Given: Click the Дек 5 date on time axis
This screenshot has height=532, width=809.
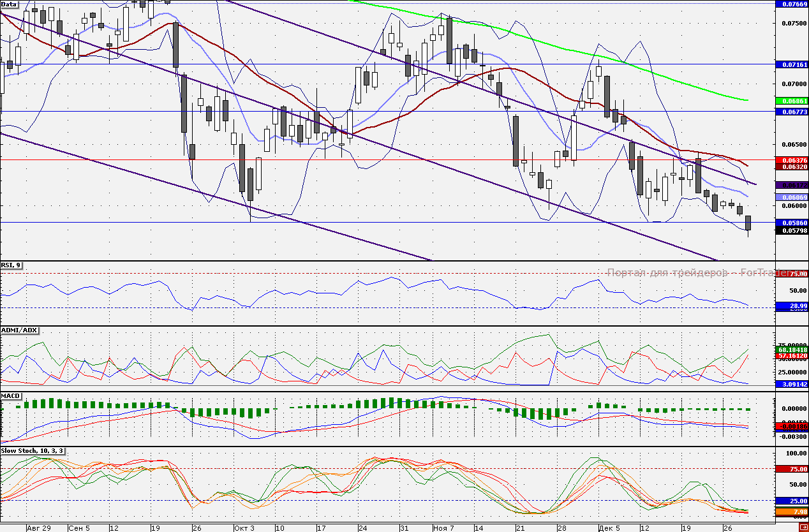Looking at the screenshot, I should (x=609, y=528).
